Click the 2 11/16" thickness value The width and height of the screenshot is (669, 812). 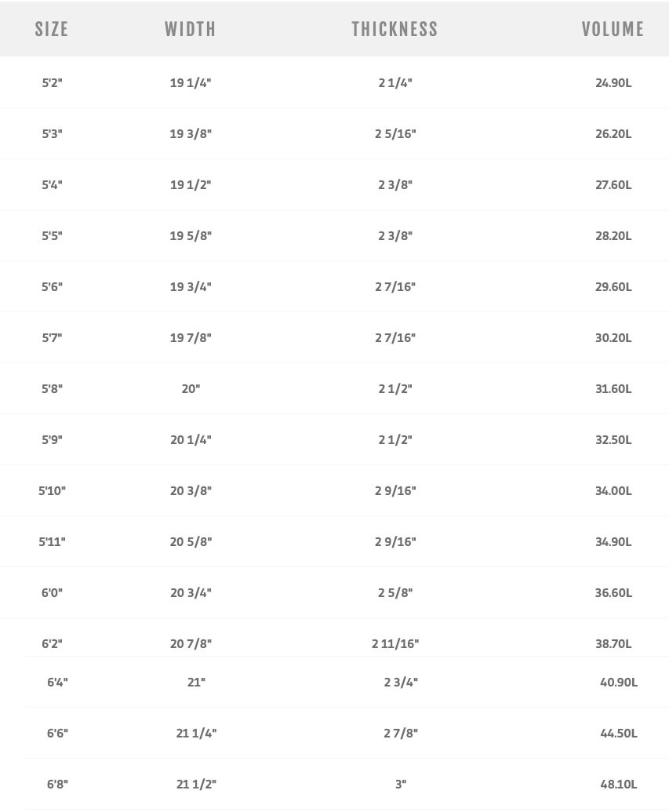point(395,643)
